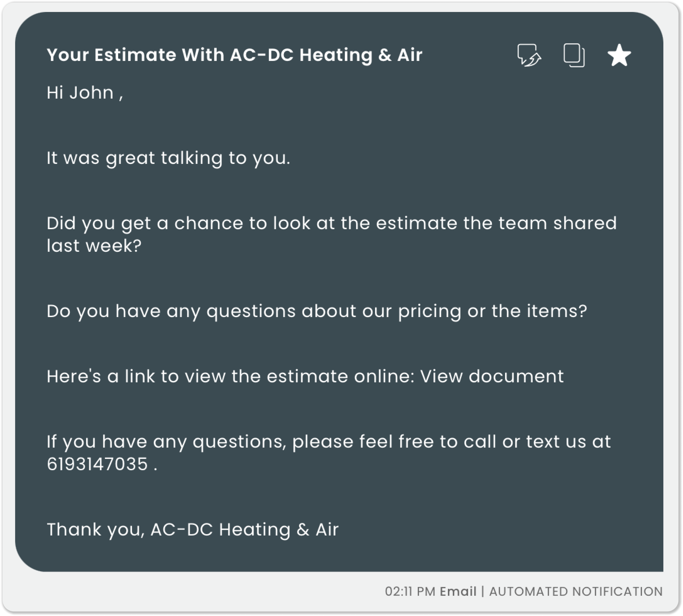Click the text "last week?"
Image resolution: width=683 pixels, height=616 pixels.
pos(94,245)
